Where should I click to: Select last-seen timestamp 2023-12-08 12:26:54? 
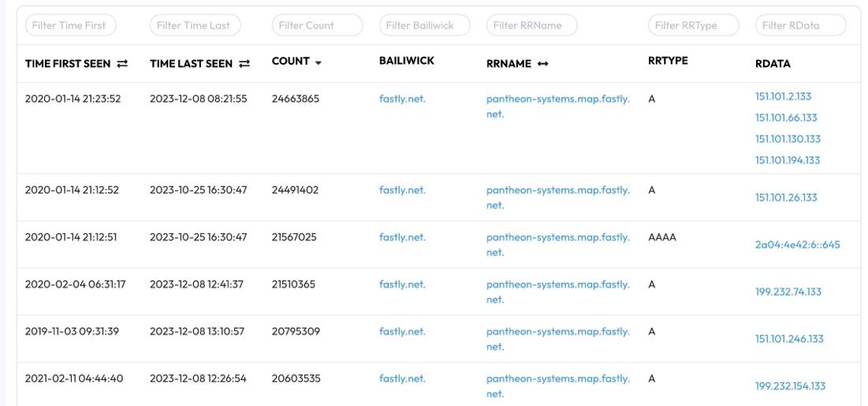198,378
